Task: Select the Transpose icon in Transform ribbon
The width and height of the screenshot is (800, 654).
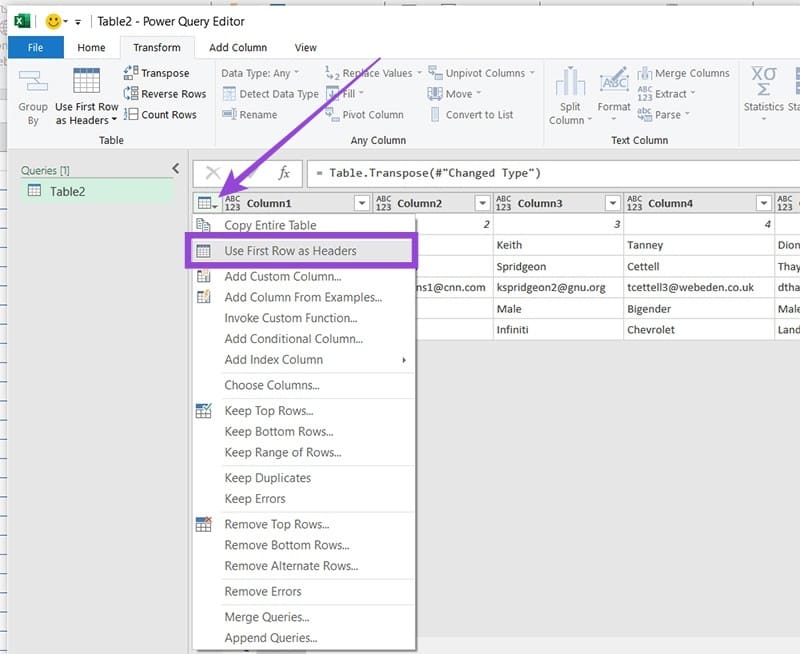Action: click(131, 73)
